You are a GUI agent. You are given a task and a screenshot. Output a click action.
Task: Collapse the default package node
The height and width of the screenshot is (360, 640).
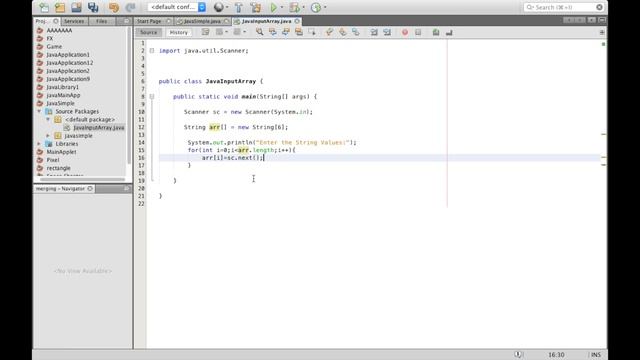[x=48, y=119]
